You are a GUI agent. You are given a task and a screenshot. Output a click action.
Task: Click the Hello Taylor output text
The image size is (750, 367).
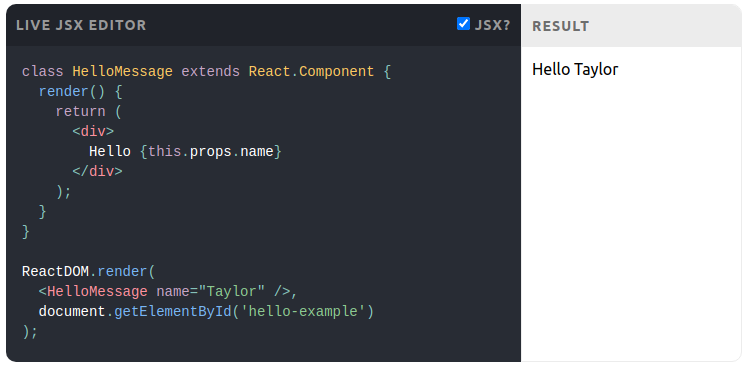[x=575, y=70]
